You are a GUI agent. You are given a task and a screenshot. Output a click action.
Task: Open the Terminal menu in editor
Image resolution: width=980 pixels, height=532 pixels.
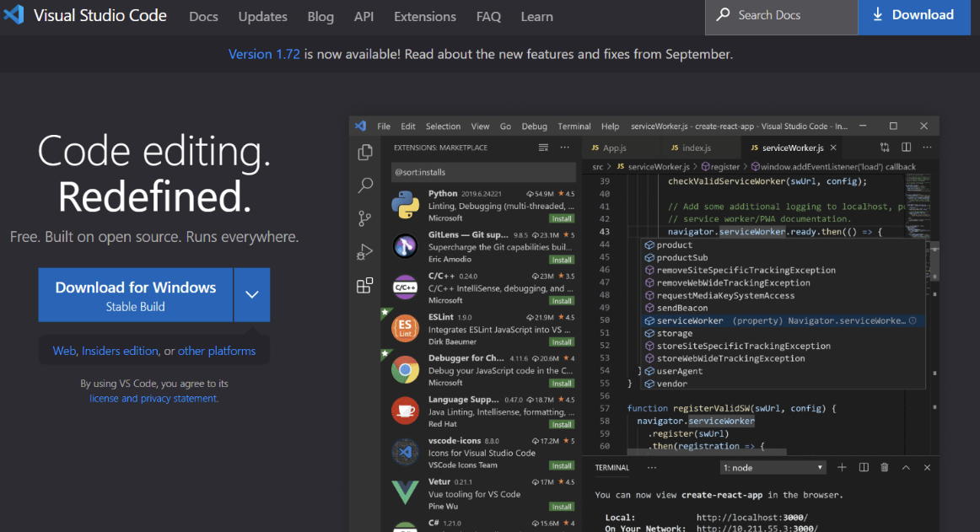click(x=574, y=126)
